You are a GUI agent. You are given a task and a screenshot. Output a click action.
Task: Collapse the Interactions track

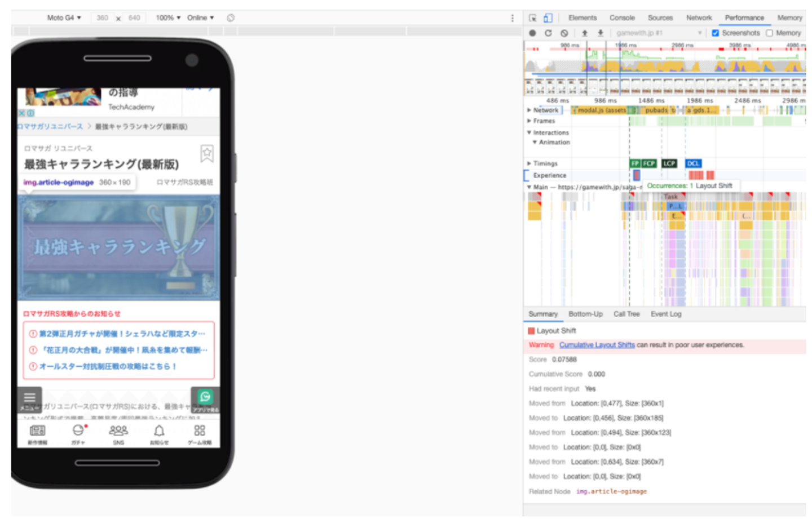coord(529,133)
